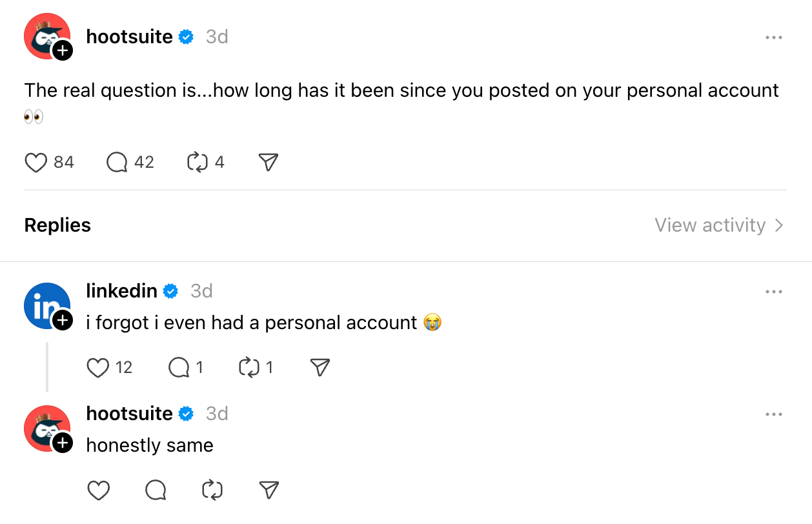Screen dimensions: 812x524
Task: Repost linkedin's reply
Action: tap(249, 368)
